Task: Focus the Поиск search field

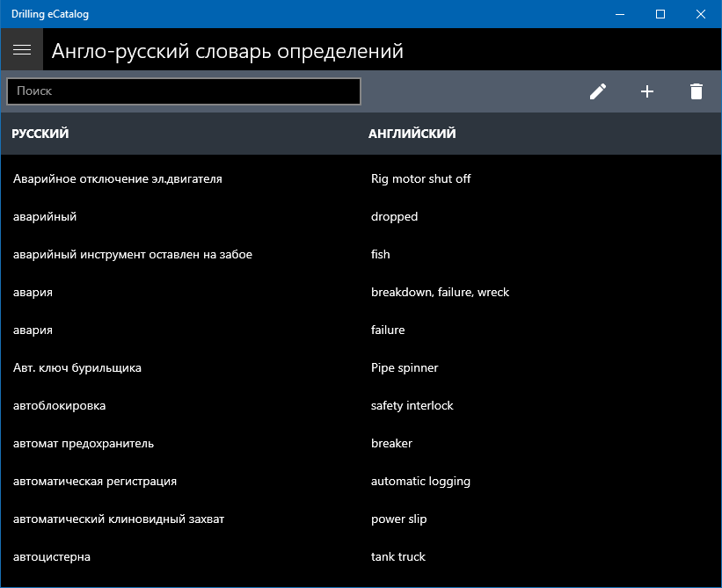Action: pyautogui.click(x=184, y=91)
